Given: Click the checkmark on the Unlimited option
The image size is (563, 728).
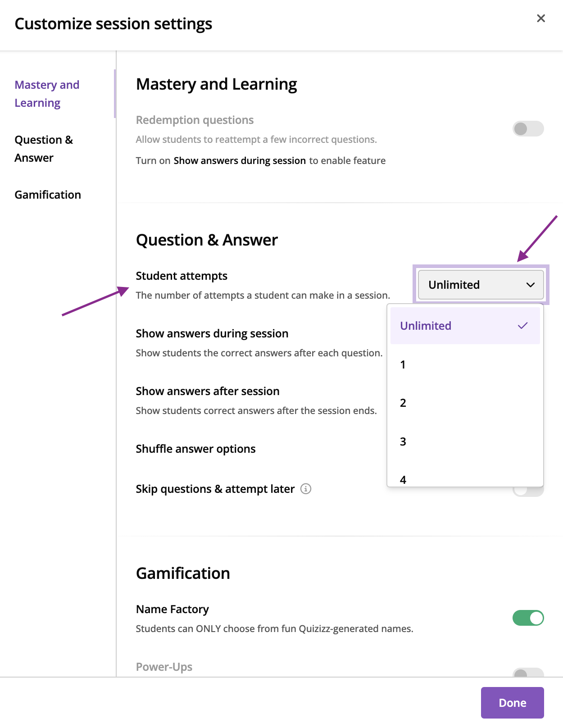Looking at the screenshot, I should click(522, 326).
